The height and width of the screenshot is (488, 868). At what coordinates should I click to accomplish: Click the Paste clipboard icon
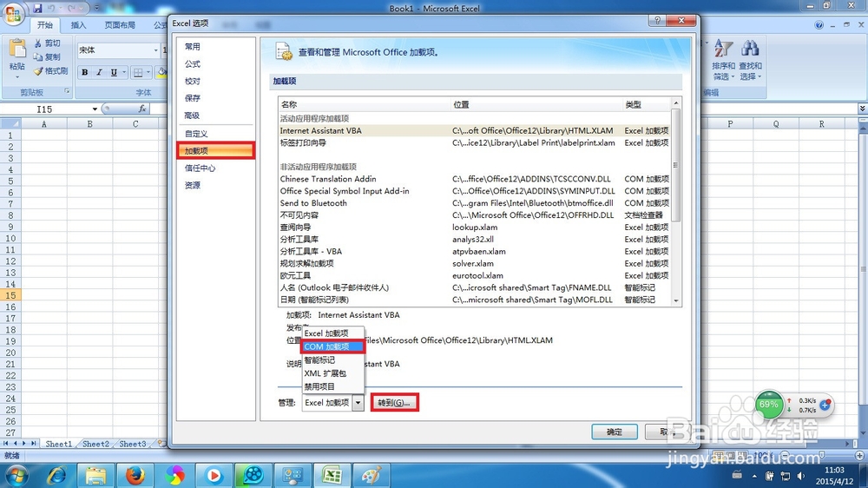tap(17, 49)
